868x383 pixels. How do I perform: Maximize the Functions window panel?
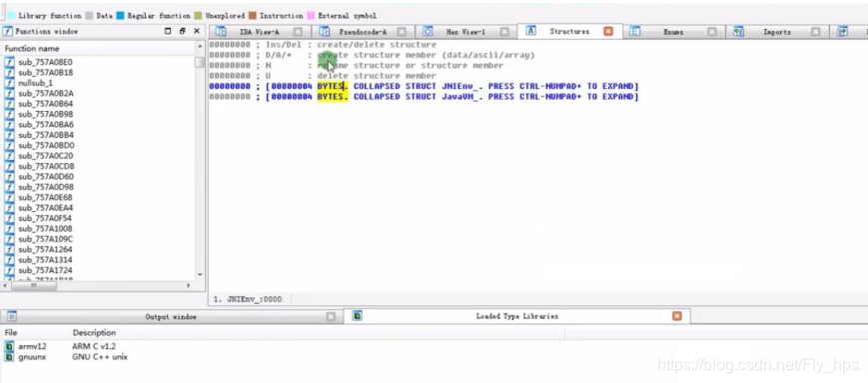(x=168, y=32)
